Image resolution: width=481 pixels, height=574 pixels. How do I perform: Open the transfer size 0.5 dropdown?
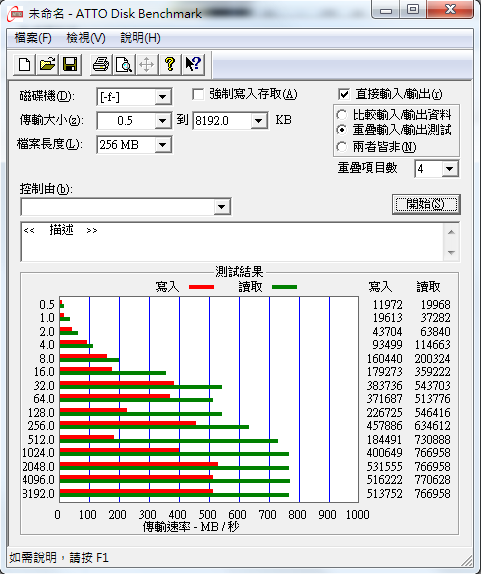point(162,121)
